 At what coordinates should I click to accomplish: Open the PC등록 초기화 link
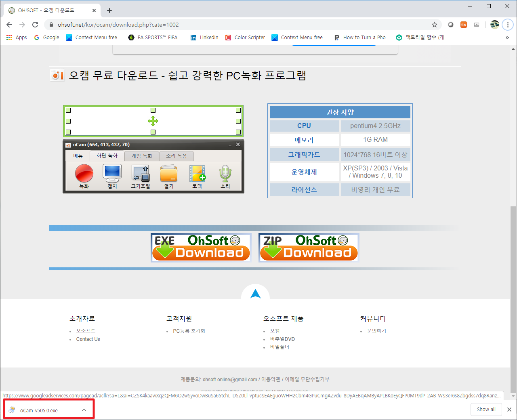point(189,331)
